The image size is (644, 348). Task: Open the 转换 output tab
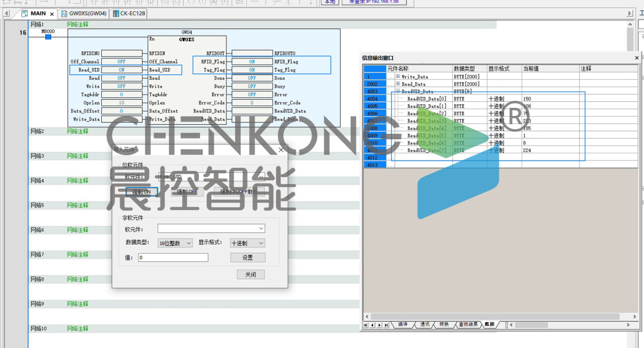pyautogui.click(x=443, y=325)
